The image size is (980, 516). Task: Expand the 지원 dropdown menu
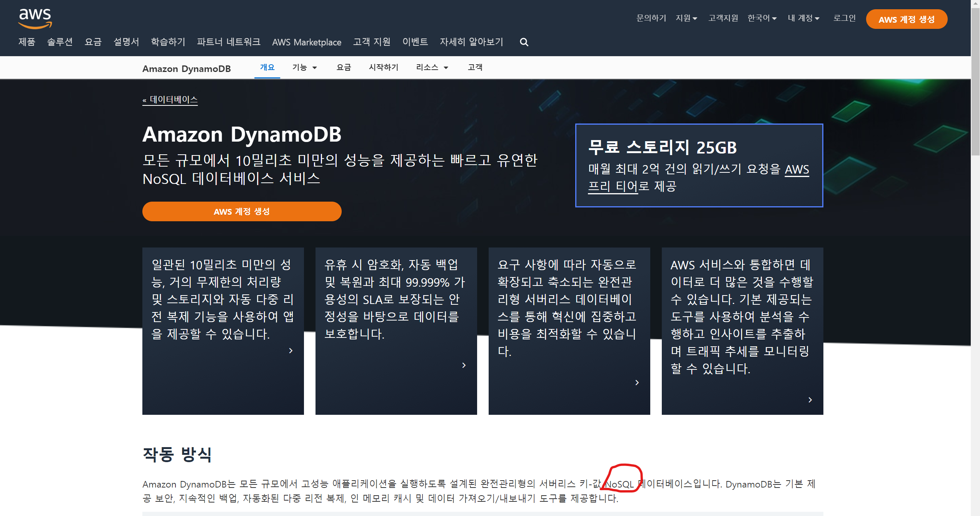686,18
